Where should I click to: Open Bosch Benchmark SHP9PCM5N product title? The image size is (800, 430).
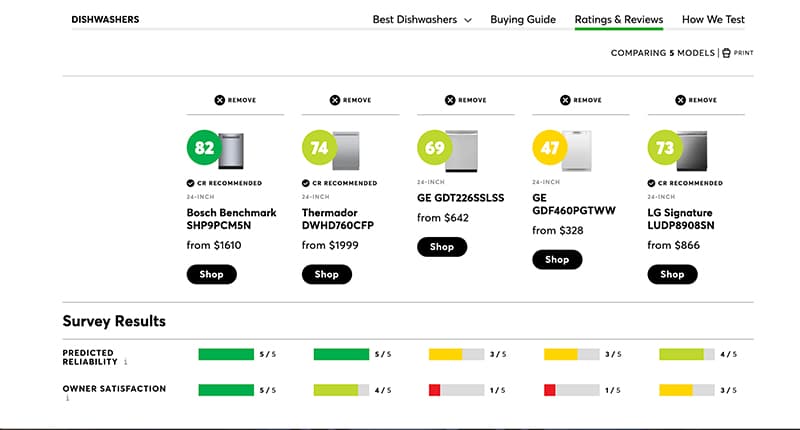coord(232,219)
